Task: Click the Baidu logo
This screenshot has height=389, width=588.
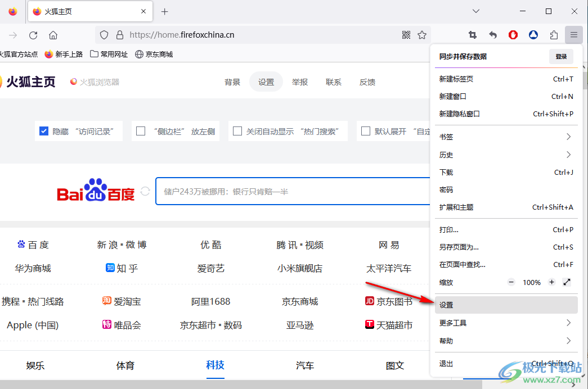Action: (x=96, y=191)
